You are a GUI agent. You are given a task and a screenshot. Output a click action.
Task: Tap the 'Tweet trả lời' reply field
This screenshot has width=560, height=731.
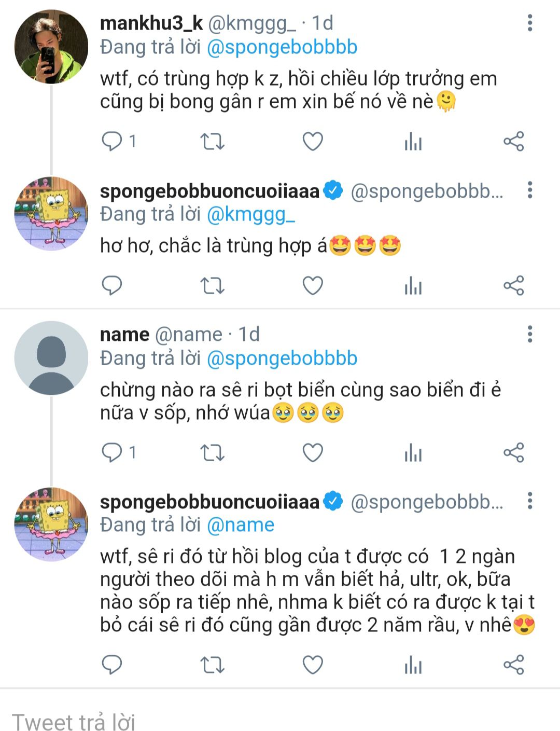(280, 721)
